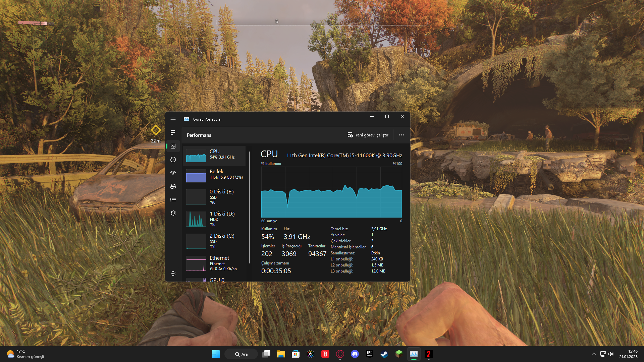The width and height of the screenshot is (644, 362).
Task: Open the App history sidebar icon
Action: 173,160
